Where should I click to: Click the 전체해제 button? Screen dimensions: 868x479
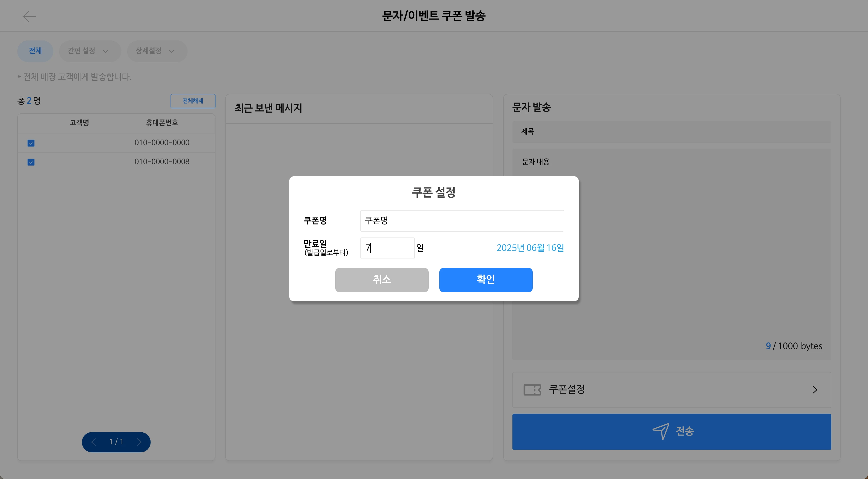193,101
